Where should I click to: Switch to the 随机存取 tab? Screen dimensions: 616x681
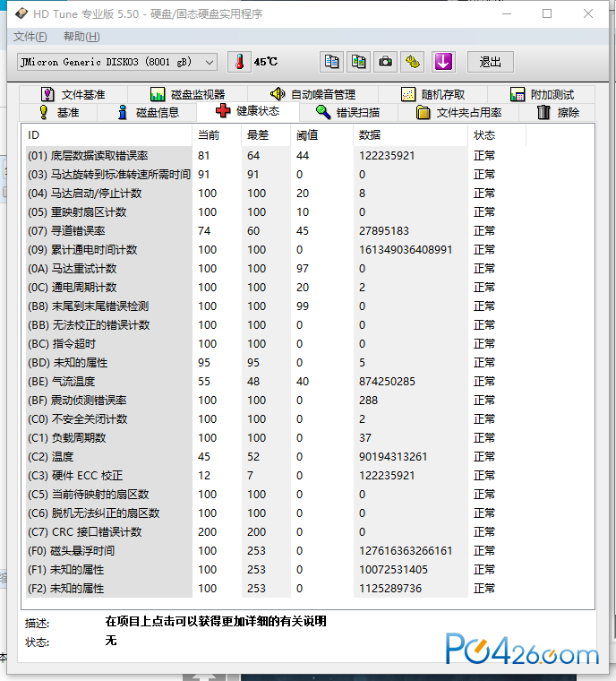click(432, 94)
